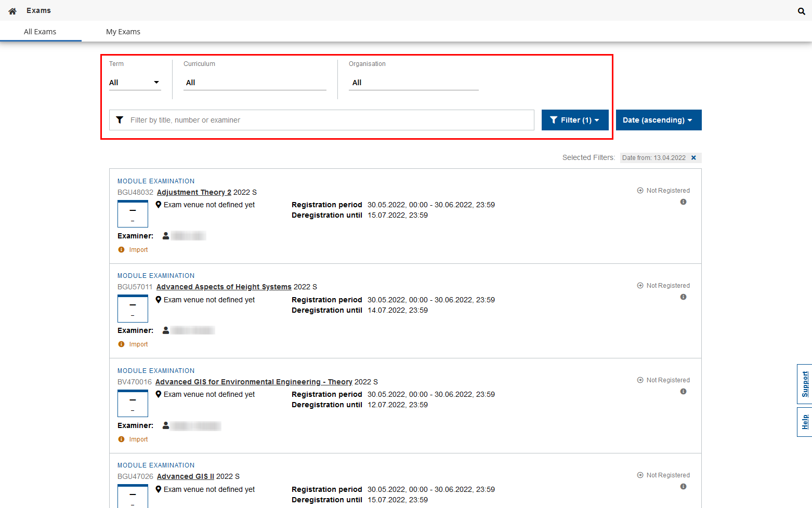Open the Adjustment Theory 2 exam link

[194, 192]
